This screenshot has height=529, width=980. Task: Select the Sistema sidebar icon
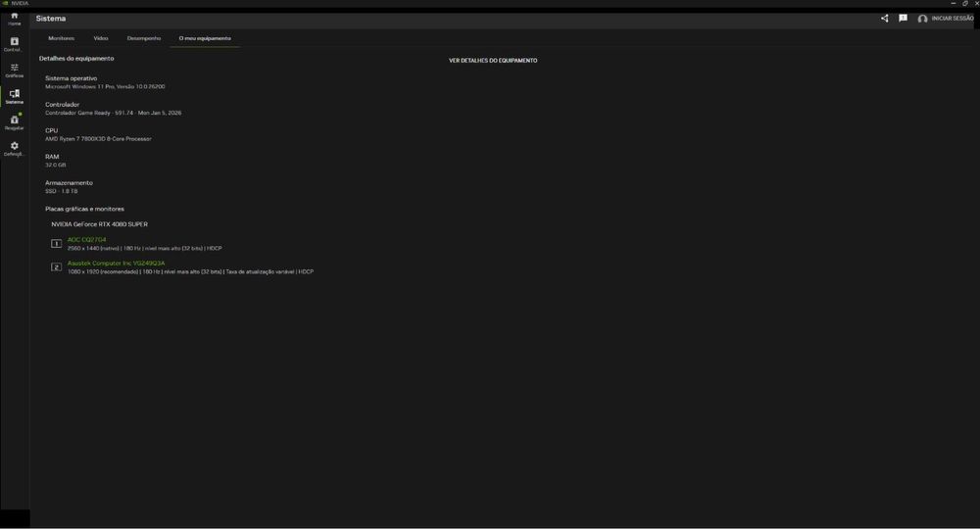[15, 96]
